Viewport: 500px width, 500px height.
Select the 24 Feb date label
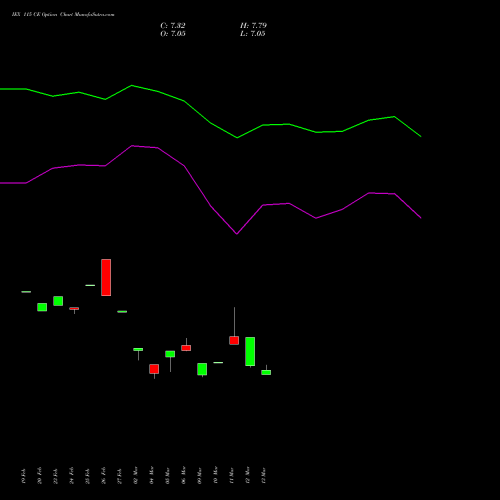click(71, 476)
